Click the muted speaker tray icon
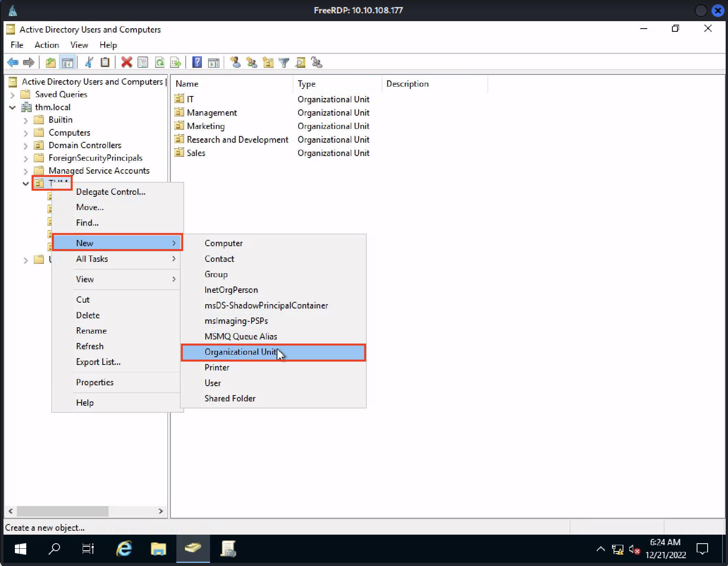Screen dimensions: 728x566 tap(634, 550)
